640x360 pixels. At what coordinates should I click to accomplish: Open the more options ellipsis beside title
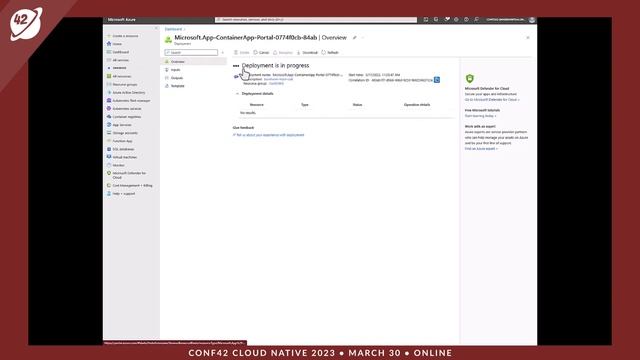(363, 38)
